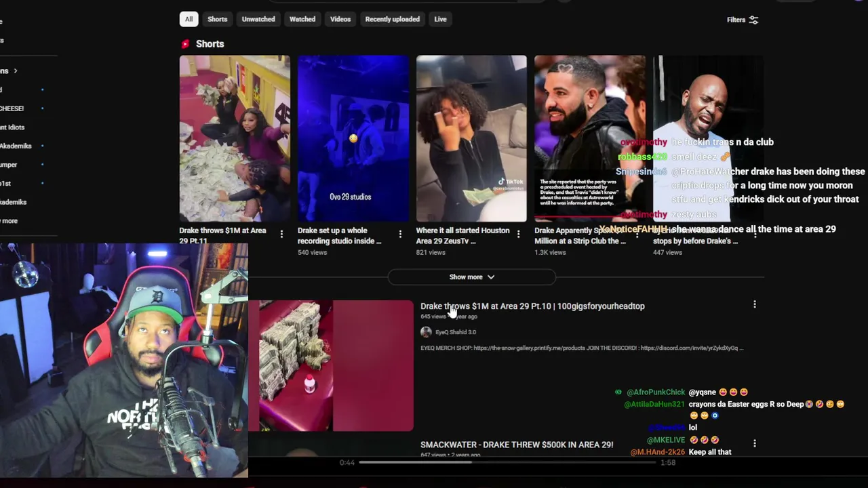Image resolution: width=868 pixels, height=488 pixels.
Task: Select the Recently uploaded filter chip
Action: pos(393,19)
